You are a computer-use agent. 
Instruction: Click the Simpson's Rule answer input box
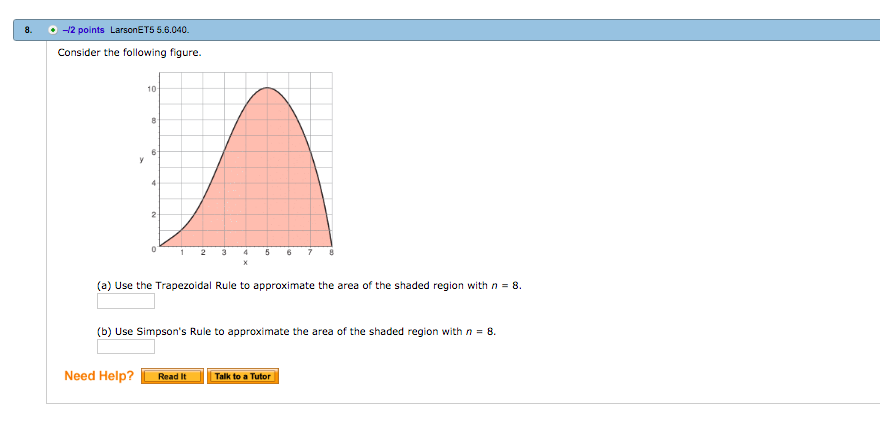tap(126, 346)
